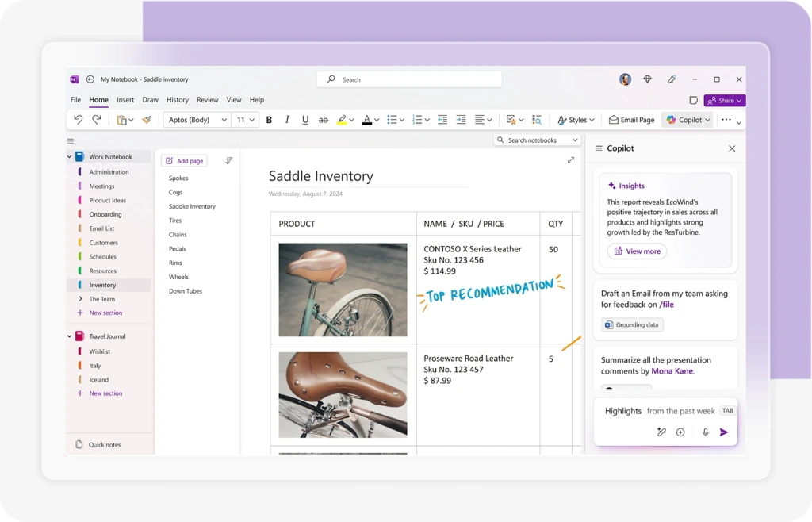Toggle italic formatting
This screenshot has width=812, height=522.
coord(287,120)
